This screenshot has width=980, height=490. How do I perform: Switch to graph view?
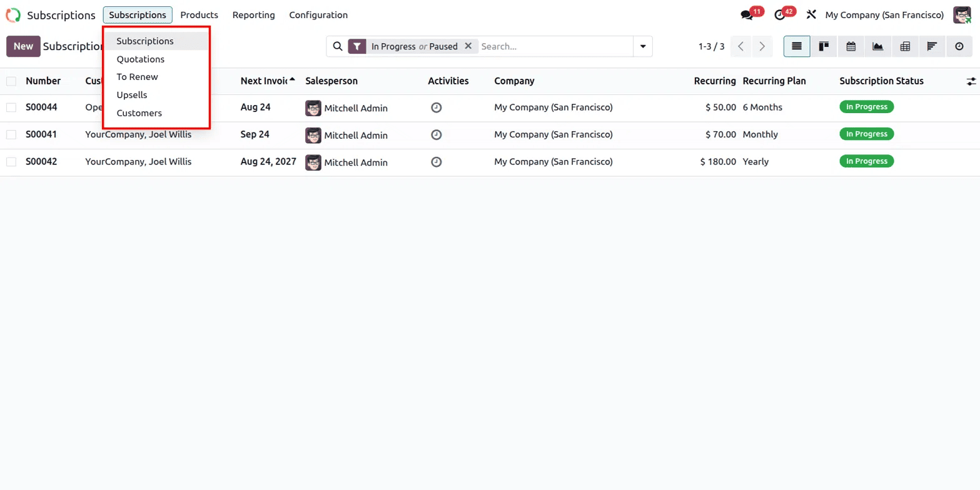[878, 46]
